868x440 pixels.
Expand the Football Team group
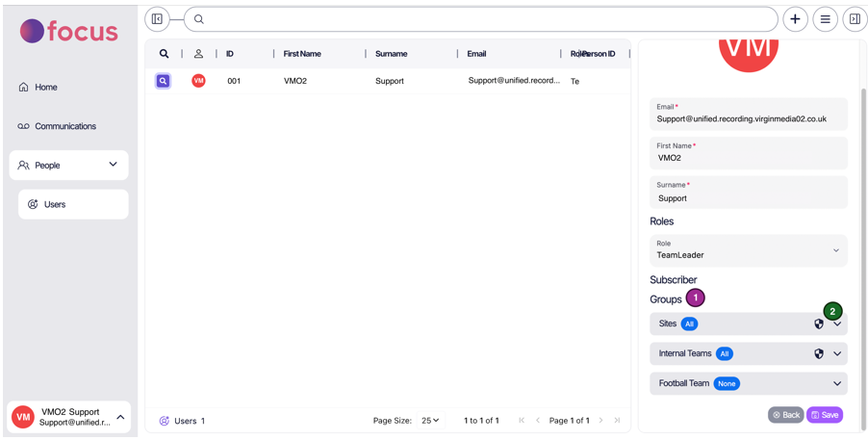(x=837, y=384)
